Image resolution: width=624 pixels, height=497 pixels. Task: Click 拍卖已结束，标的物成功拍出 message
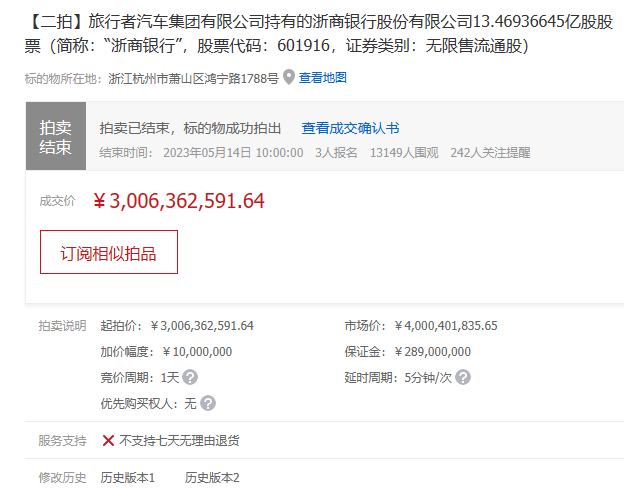pyautogui.click(x=190, y=128)
